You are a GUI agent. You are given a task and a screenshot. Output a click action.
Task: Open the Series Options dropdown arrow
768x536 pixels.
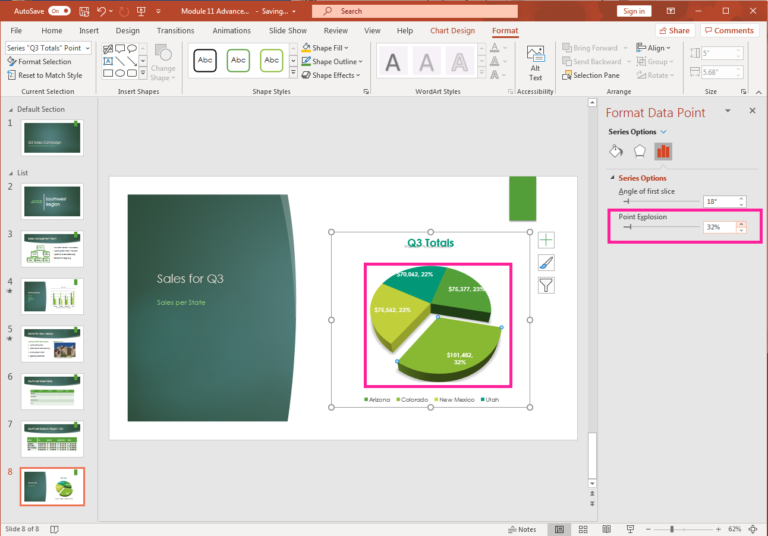664,132
